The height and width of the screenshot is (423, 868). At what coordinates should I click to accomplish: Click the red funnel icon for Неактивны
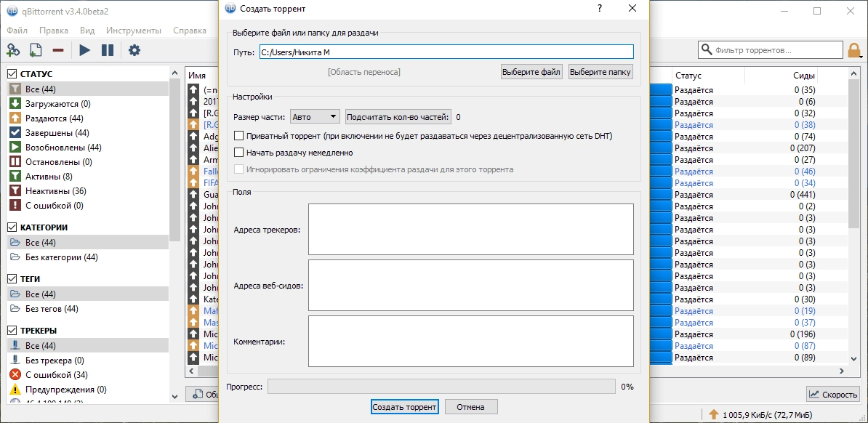coord(15,191)
